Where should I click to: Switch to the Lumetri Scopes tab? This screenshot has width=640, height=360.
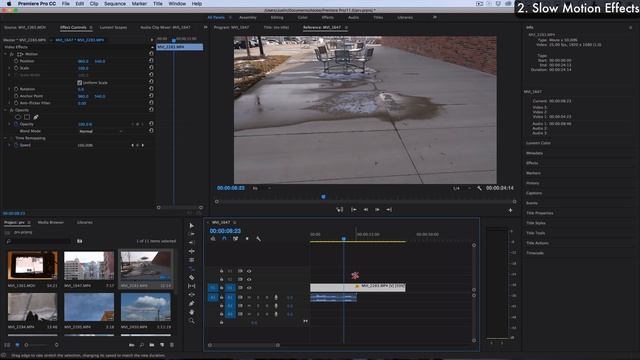click(x=113, y=27)
